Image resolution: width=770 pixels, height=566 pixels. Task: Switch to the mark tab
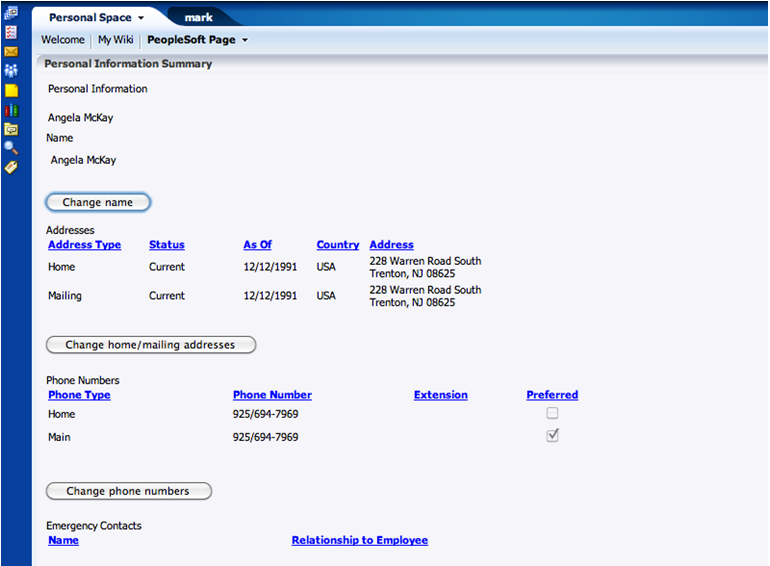[199, 18]
